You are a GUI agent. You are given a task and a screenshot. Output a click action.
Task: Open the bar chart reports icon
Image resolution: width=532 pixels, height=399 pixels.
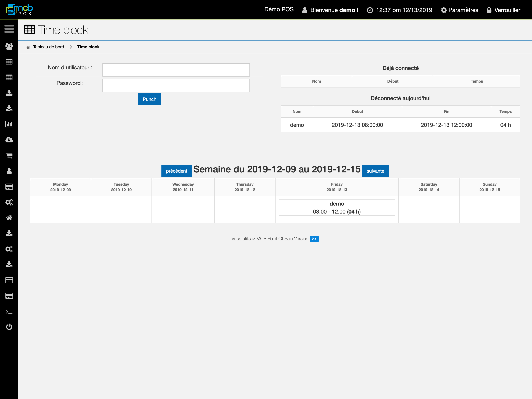9,124
